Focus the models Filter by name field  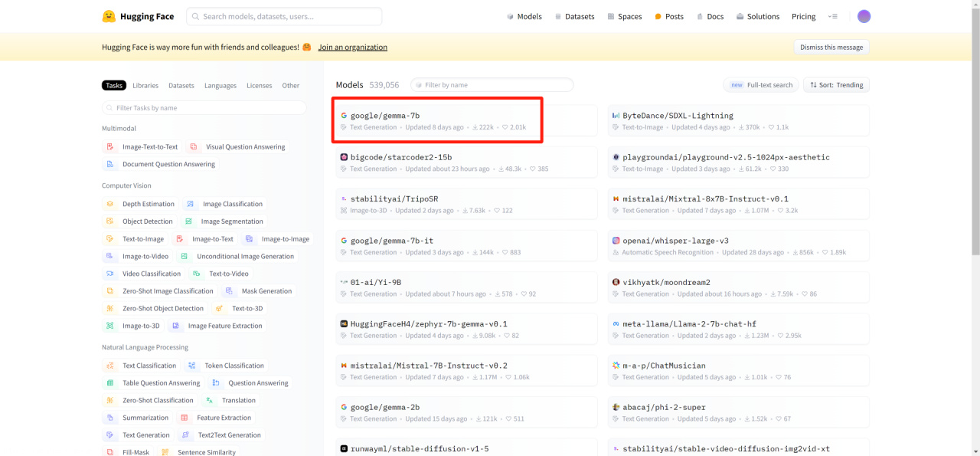(x=492, y=85)
